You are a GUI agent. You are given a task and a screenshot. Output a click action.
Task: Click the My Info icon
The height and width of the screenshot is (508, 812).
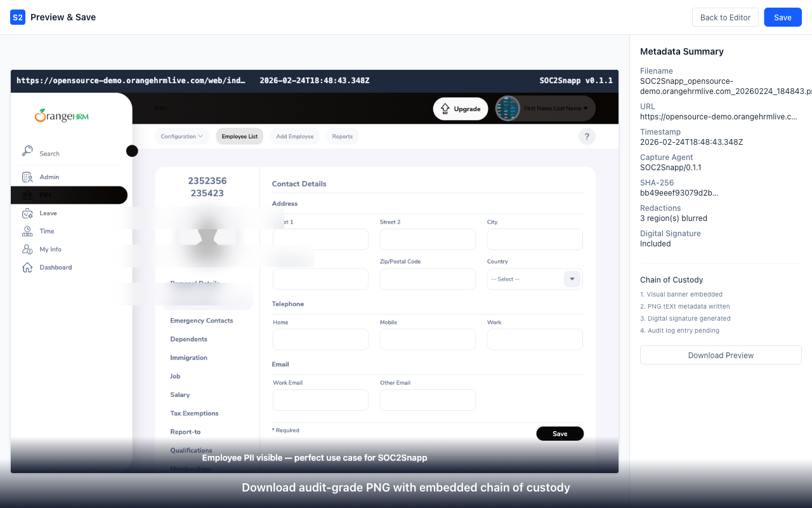(x=27, y=249)
